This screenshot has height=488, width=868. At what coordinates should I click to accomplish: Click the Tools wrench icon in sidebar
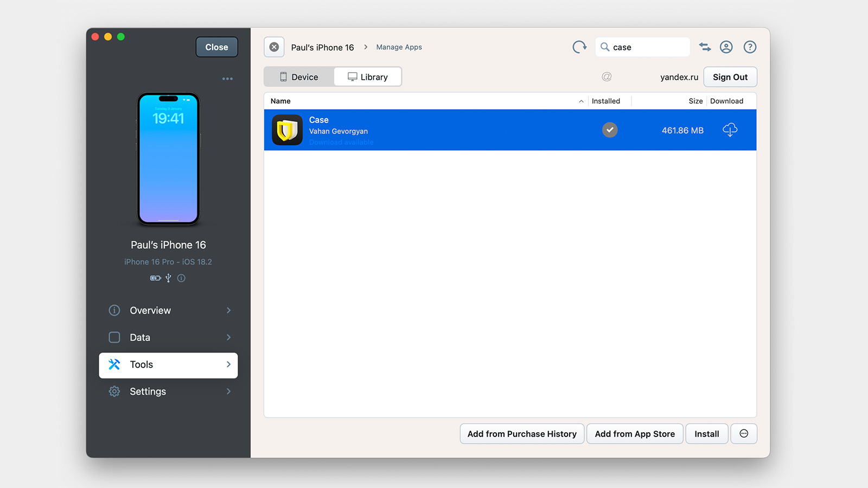click(114, 364)
